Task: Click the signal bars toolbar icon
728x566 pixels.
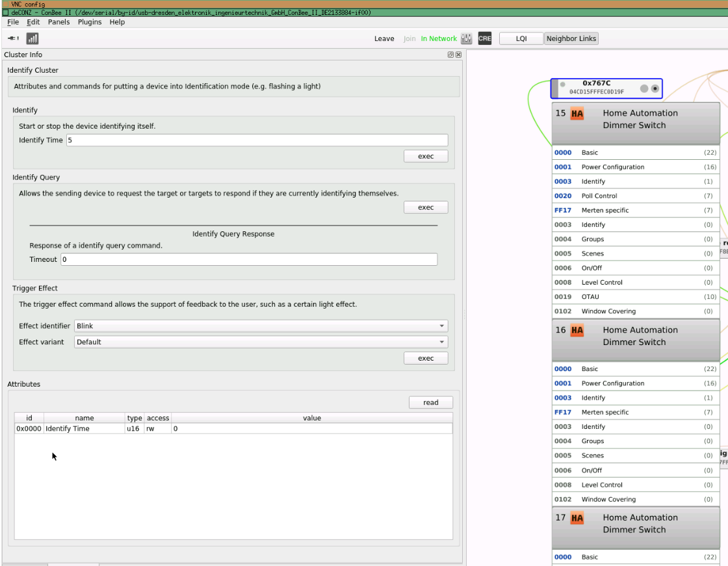Action: pos(32,38)
